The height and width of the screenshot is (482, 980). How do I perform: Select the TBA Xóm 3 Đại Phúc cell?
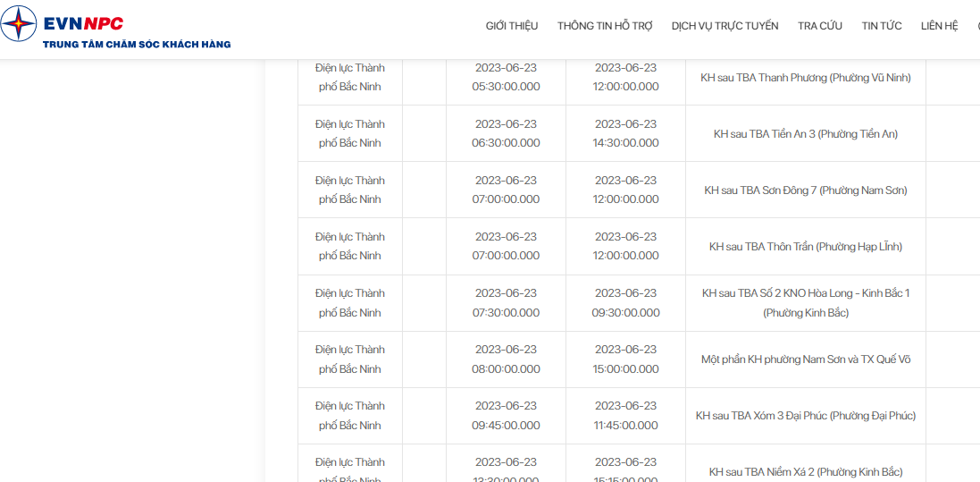pos(806,416)
